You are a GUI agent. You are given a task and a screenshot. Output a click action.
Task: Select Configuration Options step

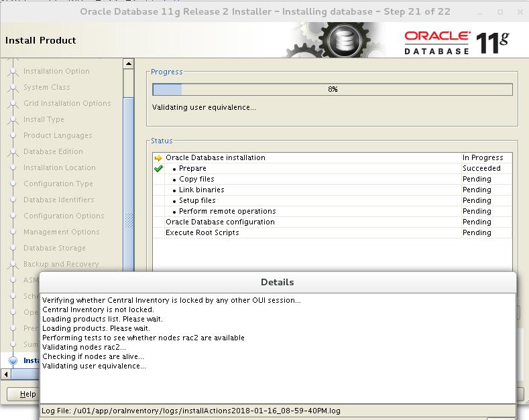click(64, 216)
